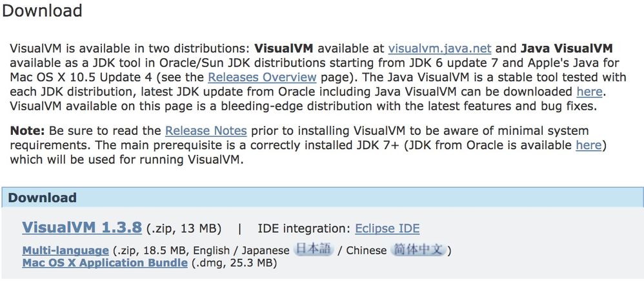Open the visualvm.java.net link
Viewport: 644px width, 282px height.
pyautogui.click(x=439, y=48)
